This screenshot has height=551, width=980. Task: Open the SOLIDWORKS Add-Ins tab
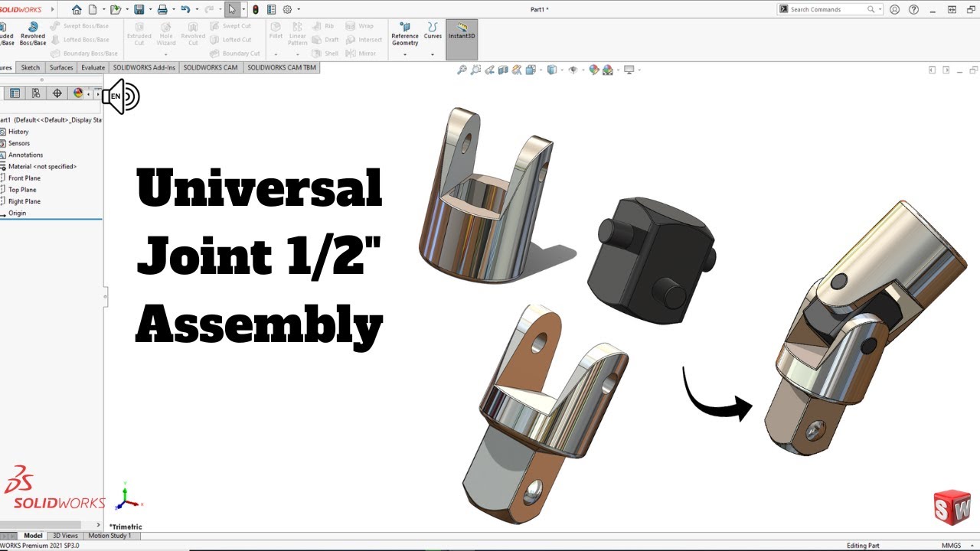[x=144, y=67]
